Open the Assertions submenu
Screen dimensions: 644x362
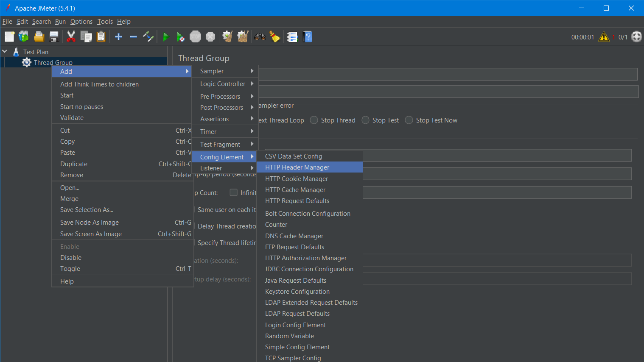[x=224, y=119]
